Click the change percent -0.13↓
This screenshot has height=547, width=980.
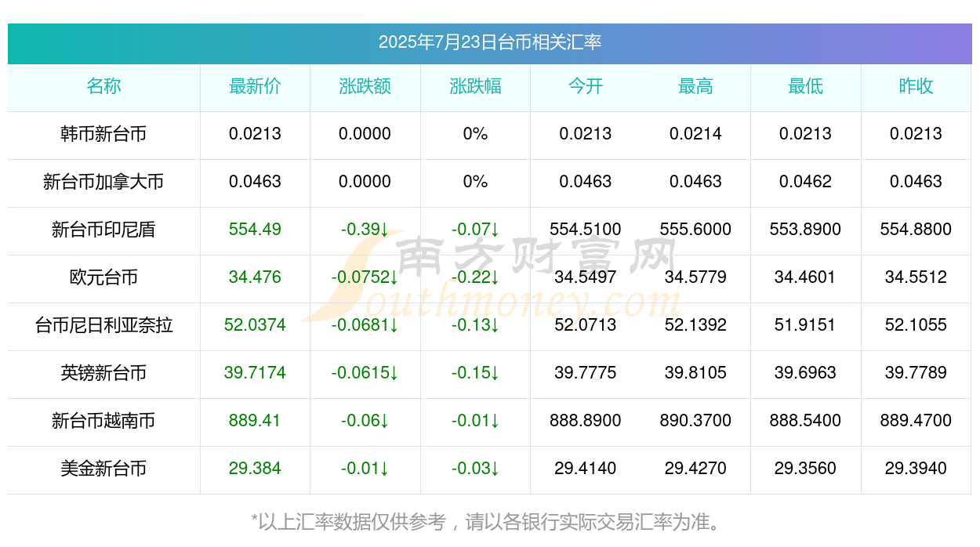(475, 325)
